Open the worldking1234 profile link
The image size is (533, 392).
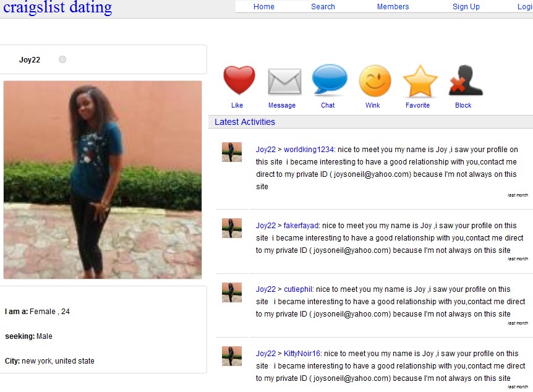pos(309,150)
